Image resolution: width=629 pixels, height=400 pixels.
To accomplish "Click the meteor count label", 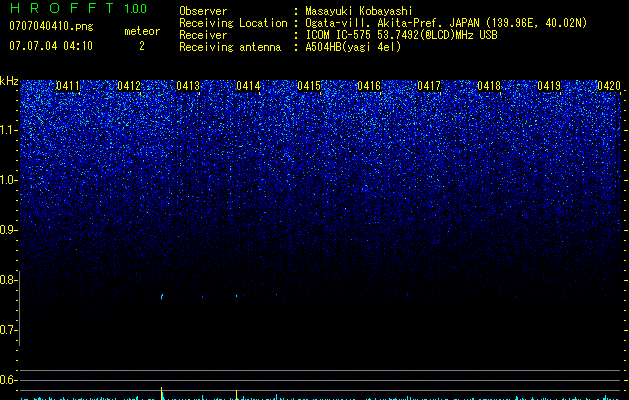I will click(x=142, y=31).
